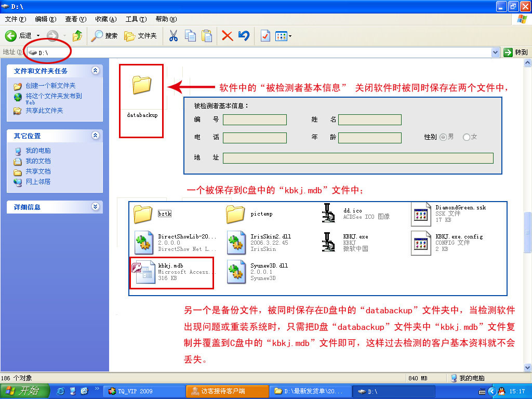The height and width of the screenshot is (399, 532).
Task: Go up one folder level
Action: click(x=77, y=36)
